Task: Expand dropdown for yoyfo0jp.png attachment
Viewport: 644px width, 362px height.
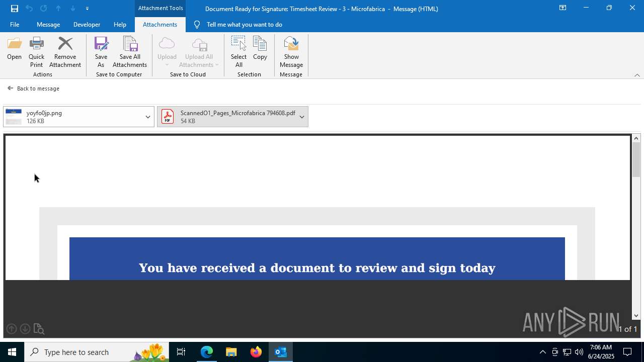Action: (148, 117)
